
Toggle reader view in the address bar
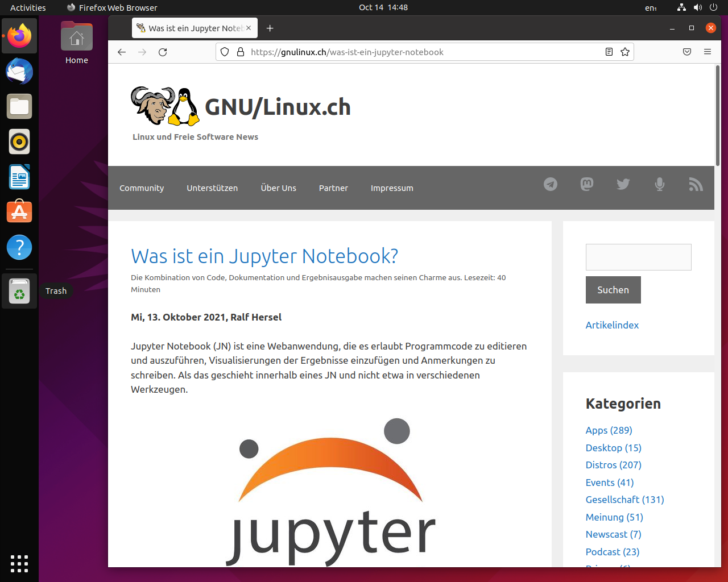click(x=609, y=52)
